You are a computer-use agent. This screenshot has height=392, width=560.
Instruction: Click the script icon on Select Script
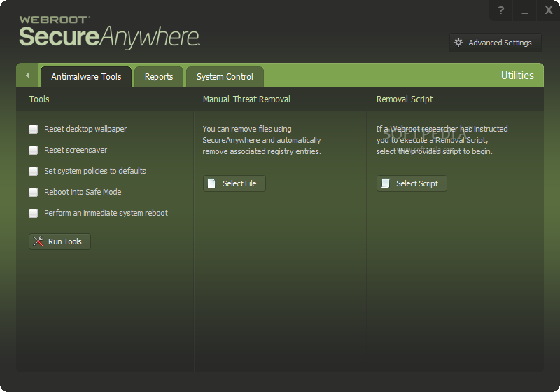(386, 183)
